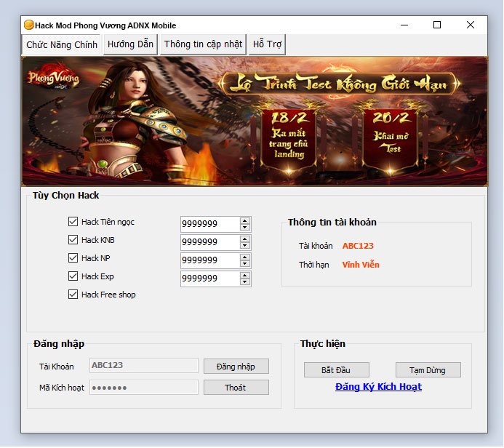Click the Tài Khoản login field
The image size is (504, 448).
[x=144, y=365]
